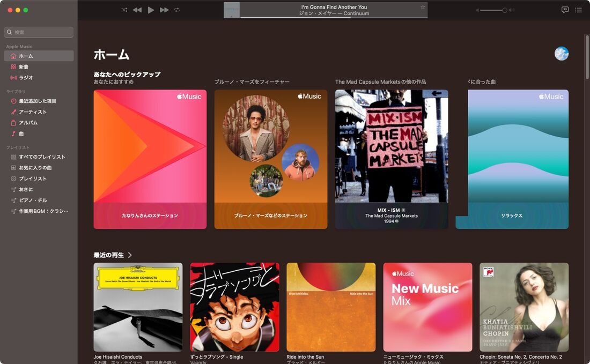
Task: Click 'ニューミュージック・ミックス' title text
Action: coord(413,357)
